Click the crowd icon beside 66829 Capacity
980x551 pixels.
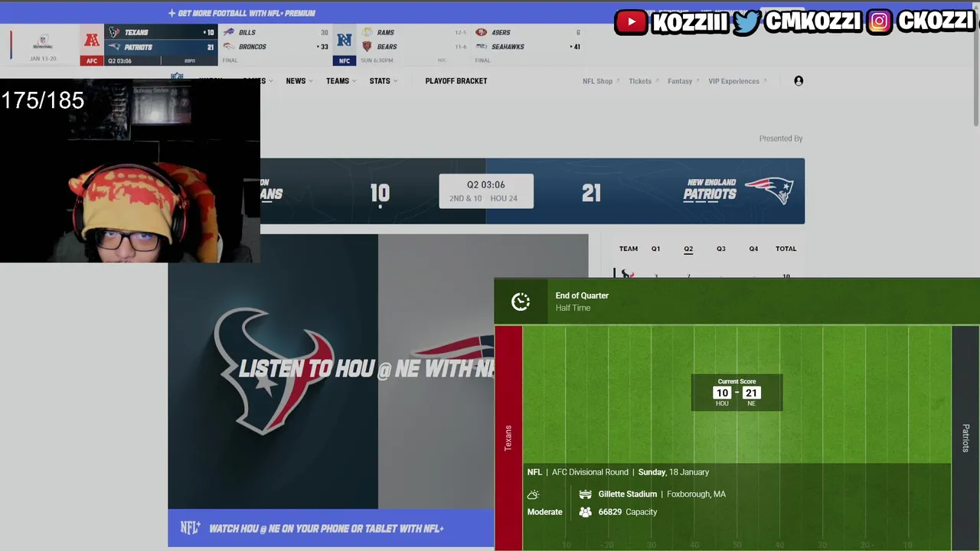[586, 512]
